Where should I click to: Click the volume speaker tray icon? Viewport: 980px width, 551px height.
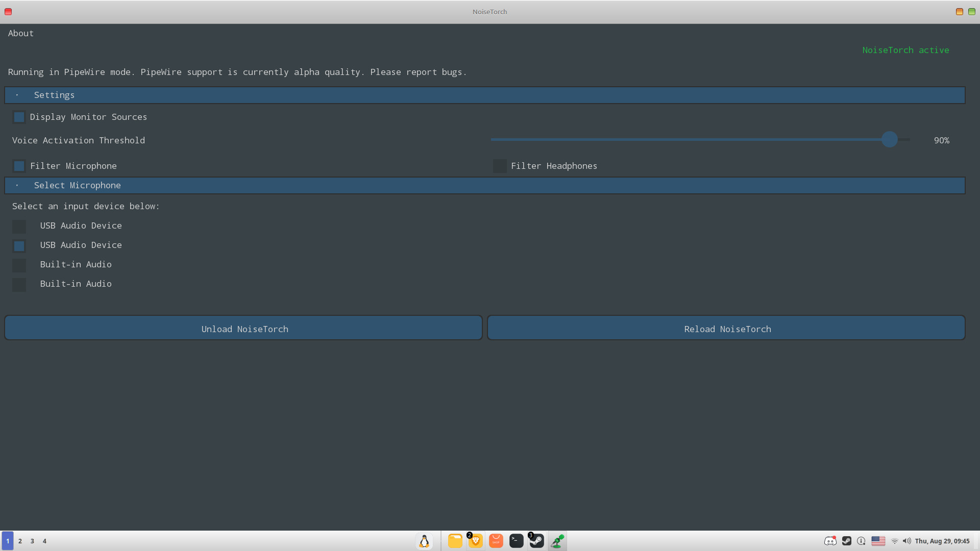[x=906, y=541]
